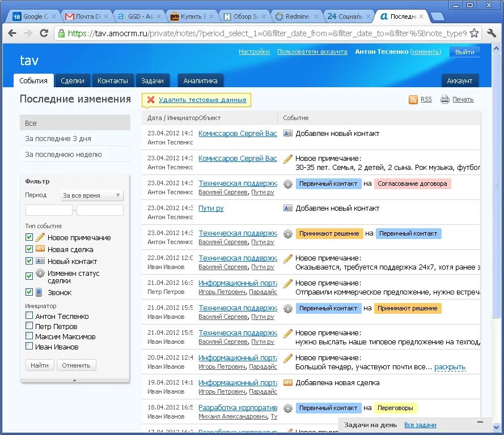Click the contact icon in the Пути ру row

coord(287,208)
